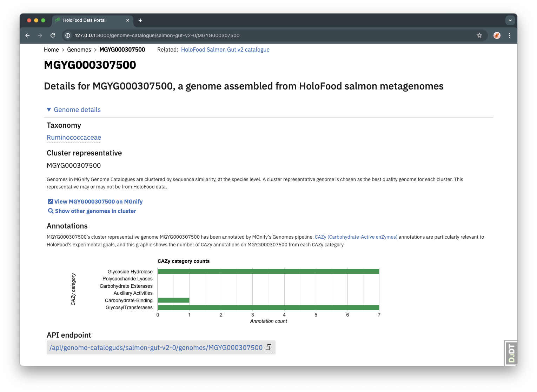
Task: Collapse the Genome details section
Action: coord(74,110)
